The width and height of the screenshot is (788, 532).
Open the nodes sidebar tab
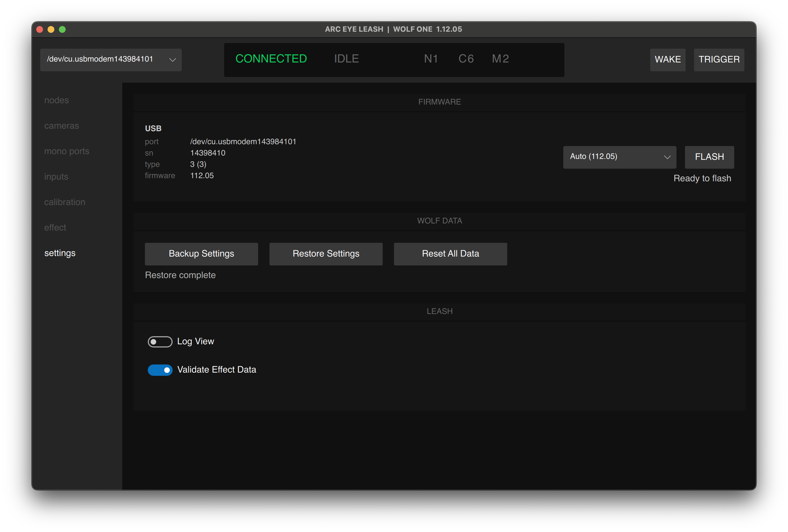[x=56, y=100]
